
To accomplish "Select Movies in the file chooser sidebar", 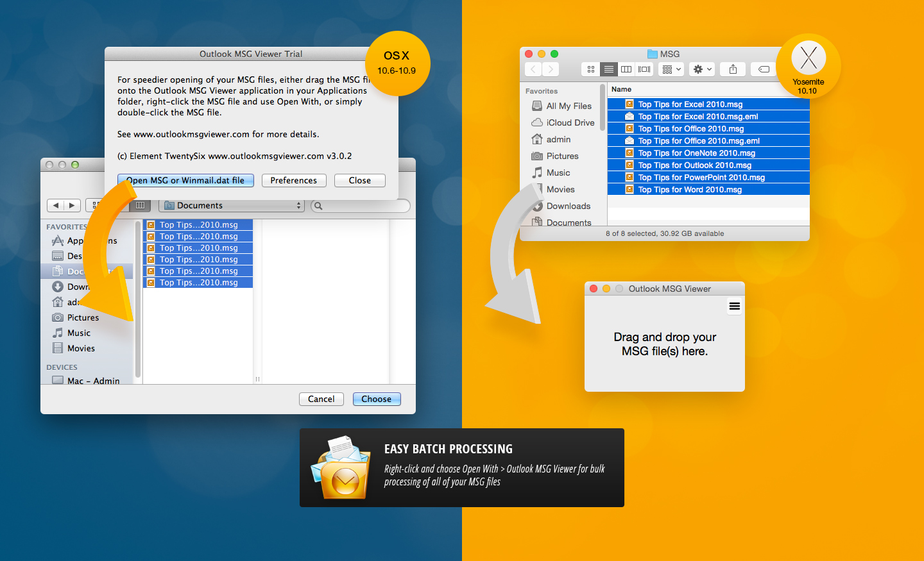I will tap(73, 348).
